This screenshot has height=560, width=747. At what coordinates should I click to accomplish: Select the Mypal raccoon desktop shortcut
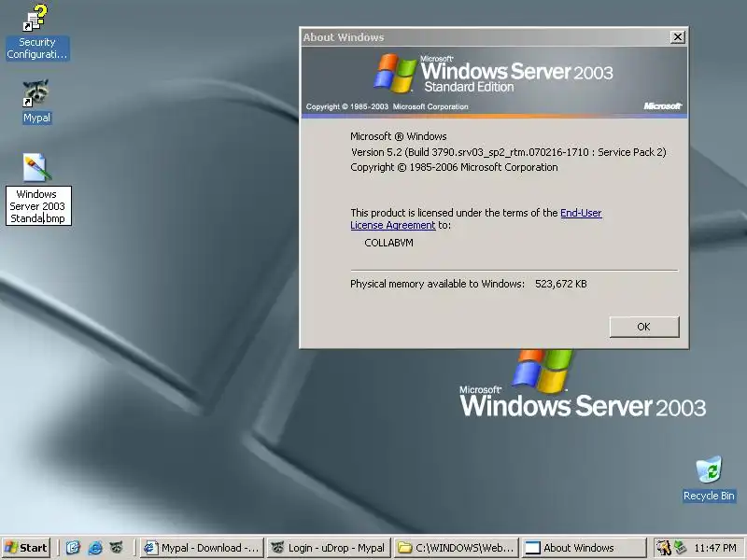tap(36, 102)
